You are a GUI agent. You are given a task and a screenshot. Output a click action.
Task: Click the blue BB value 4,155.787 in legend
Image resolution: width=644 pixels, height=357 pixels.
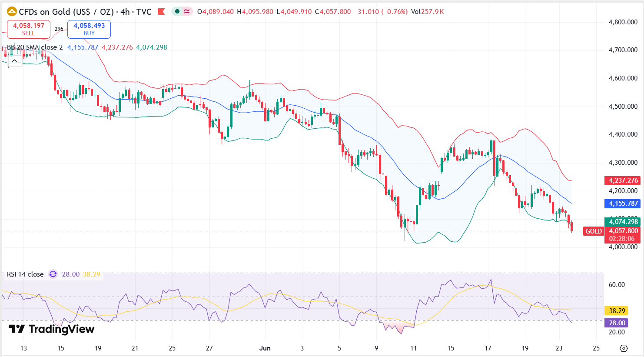83,47
